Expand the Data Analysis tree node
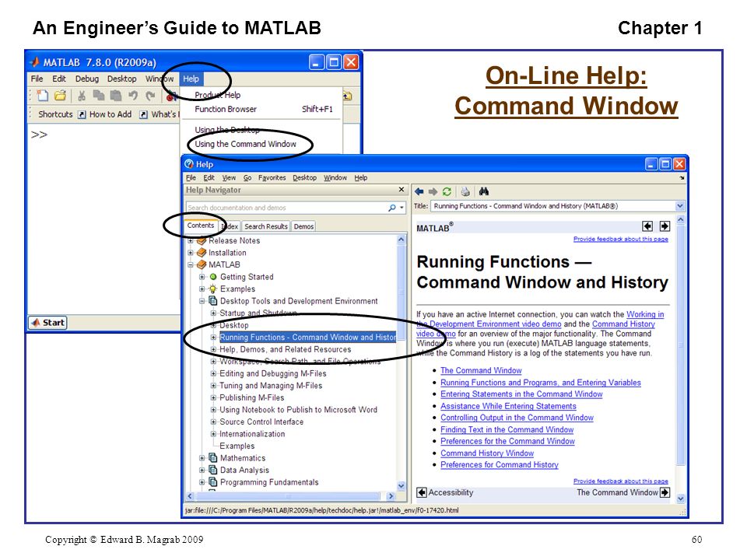 [202, 470]
